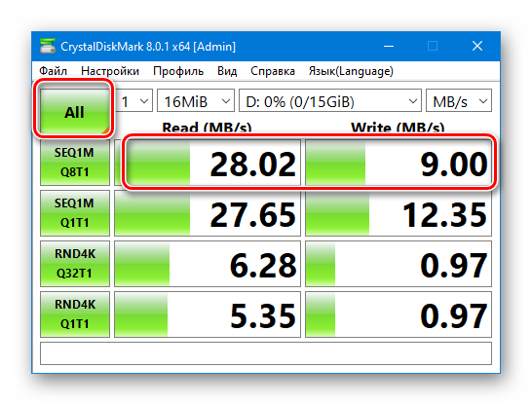Run the RND4K Q32T1 test

[75, 263]
